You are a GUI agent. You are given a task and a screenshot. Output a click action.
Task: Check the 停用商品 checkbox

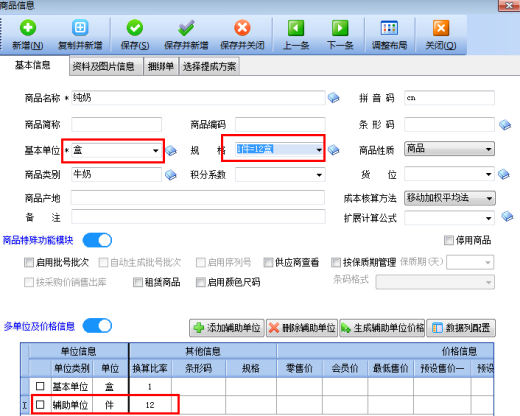449,240
